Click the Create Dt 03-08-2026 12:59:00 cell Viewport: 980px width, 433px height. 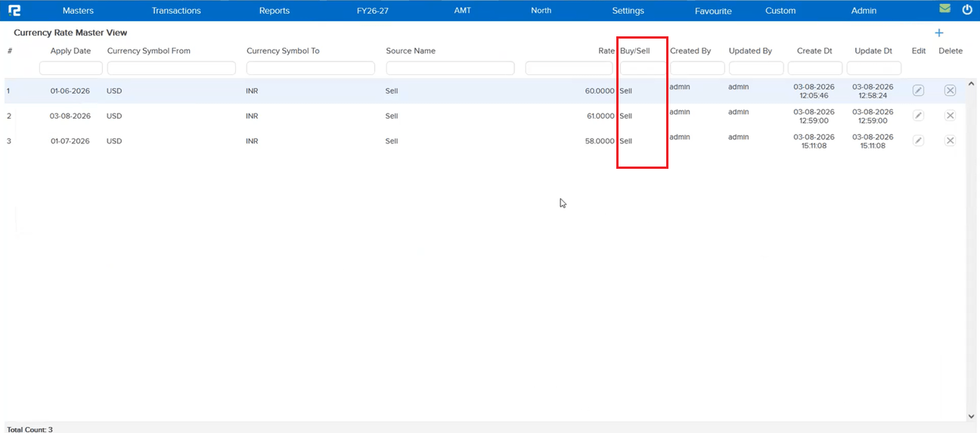click(x=814, y=116)
